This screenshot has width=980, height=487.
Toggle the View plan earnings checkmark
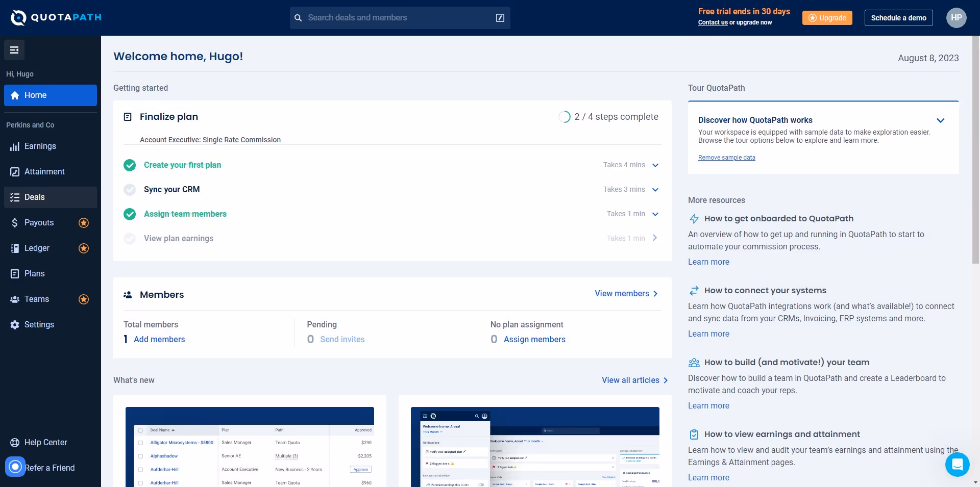pos(130,239)
